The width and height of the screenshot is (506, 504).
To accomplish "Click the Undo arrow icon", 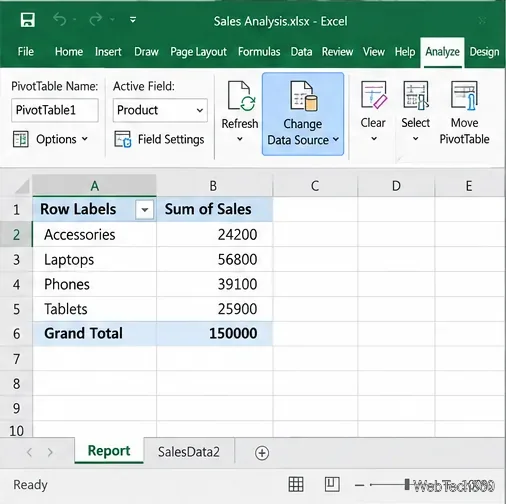I will 60,19.
